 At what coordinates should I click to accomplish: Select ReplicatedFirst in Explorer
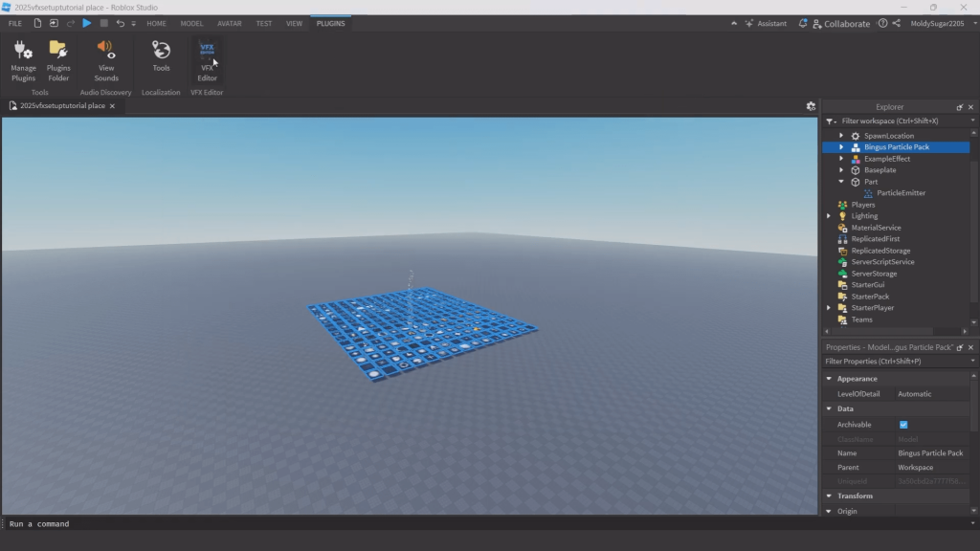pos(875,238)
